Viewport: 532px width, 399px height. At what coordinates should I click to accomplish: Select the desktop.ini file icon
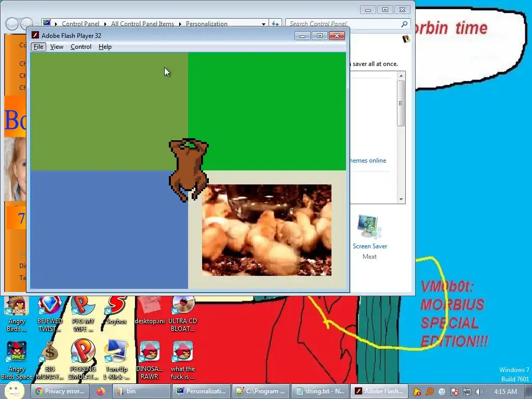tap(150, 311)
